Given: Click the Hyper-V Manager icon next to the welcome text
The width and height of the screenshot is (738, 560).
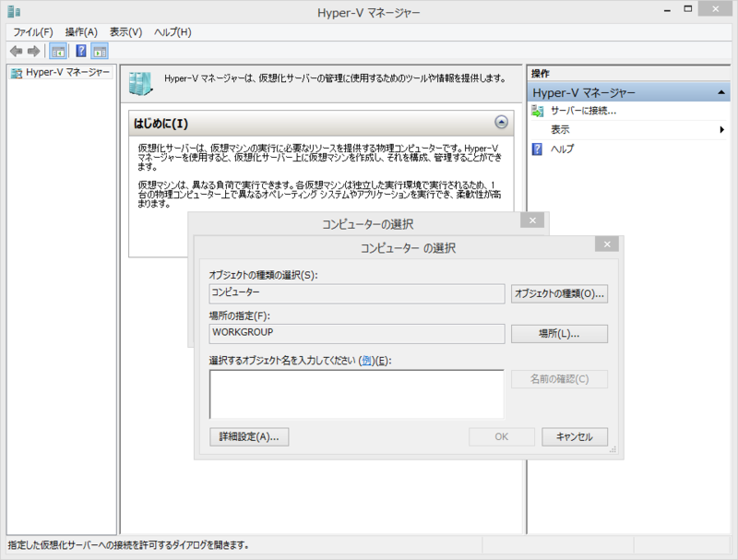Looking at the screenshot, I should [143, 80].
